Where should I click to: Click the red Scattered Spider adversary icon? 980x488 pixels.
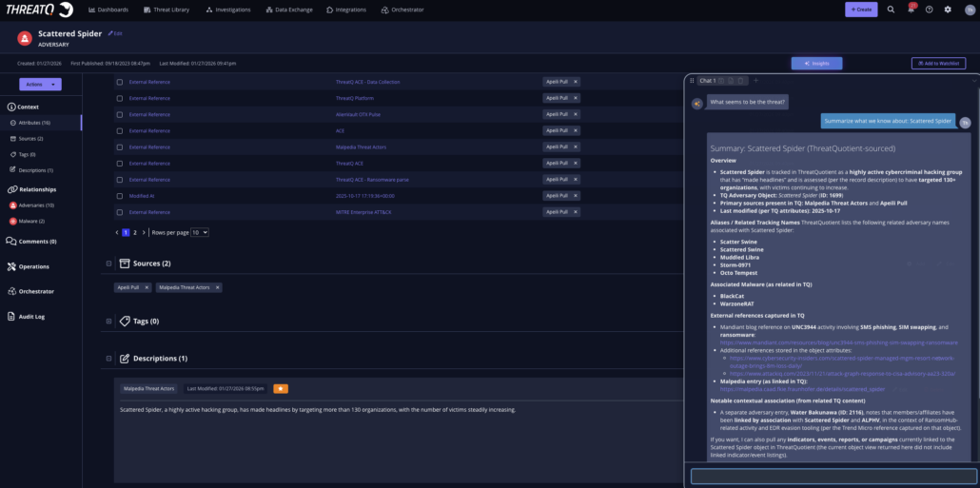click(x=25, y=39)
